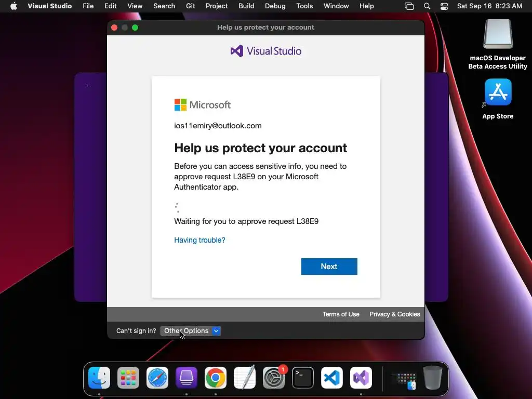Click Help us protect your account heading
Viewport: 532px width, 399px height.
pyautogui.click(x=261, y=148)
